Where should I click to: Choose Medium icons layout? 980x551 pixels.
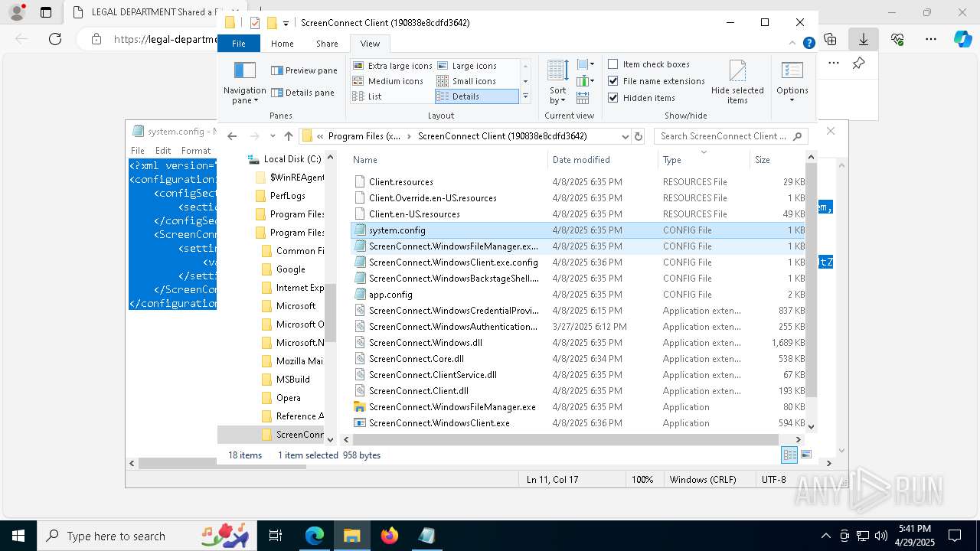tap(388, 81)
